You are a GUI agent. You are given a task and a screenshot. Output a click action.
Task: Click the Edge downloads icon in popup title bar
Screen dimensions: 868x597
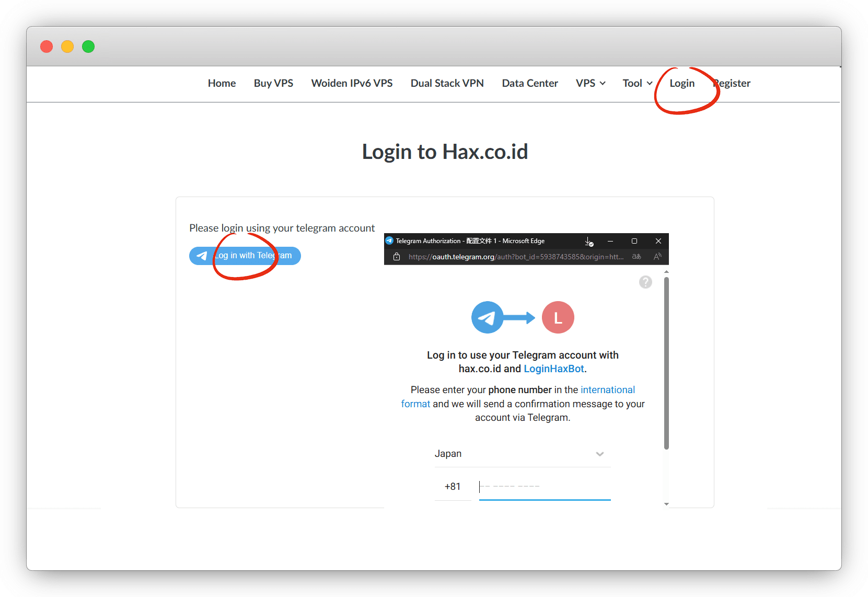tap(589, 241)
